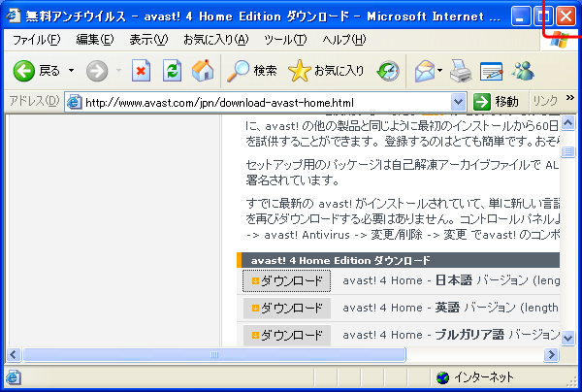
Task: Click the IE icon in the title bar
Action: (15, 16)
